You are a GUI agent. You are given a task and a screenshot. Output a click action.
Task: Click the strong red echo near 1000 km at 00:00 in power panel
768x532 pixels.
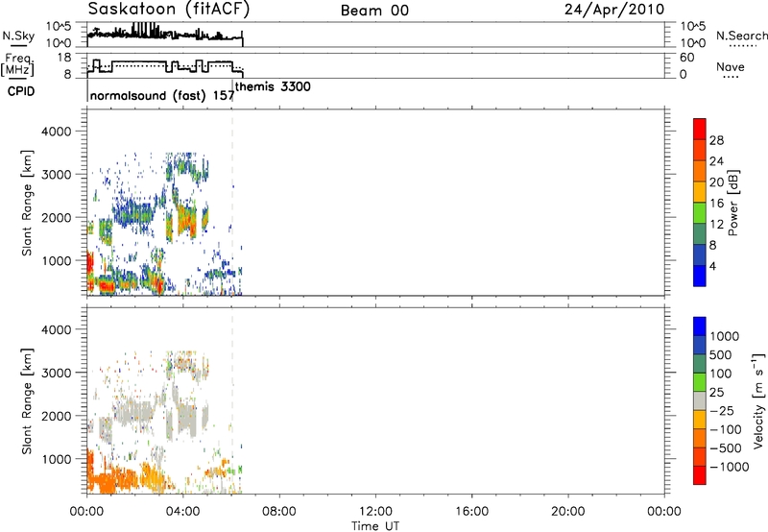(x=89, y=264)
